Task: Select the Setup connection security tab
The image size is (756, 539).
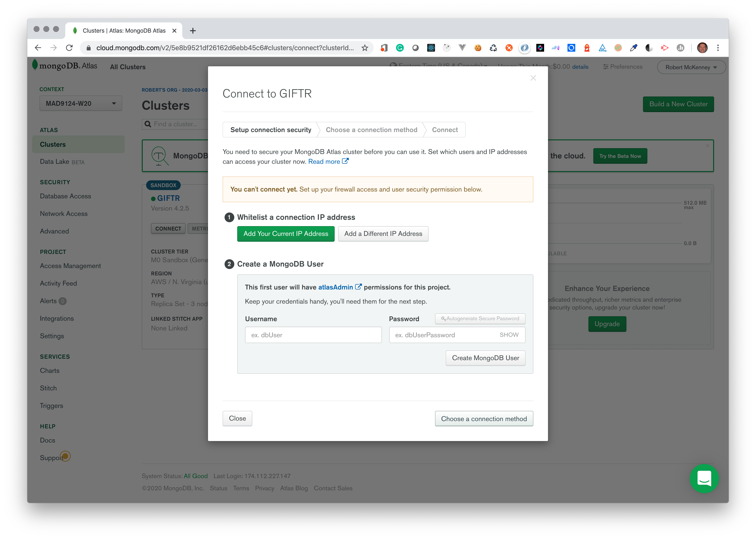Action: [270, 129]
